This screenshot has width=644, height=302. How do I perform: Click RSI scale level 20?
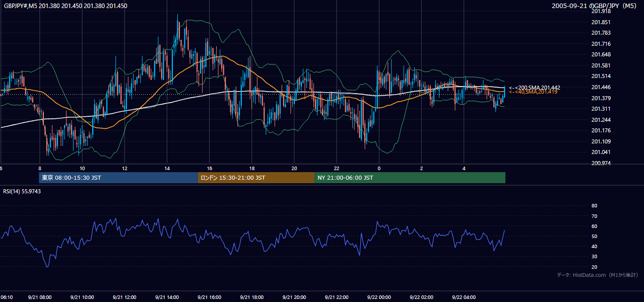(x=594, y=267)
